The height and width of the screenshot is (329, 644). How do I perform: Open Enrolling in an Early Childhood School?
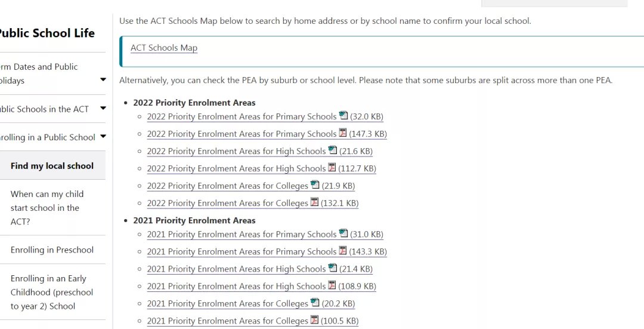pos(52,293)
